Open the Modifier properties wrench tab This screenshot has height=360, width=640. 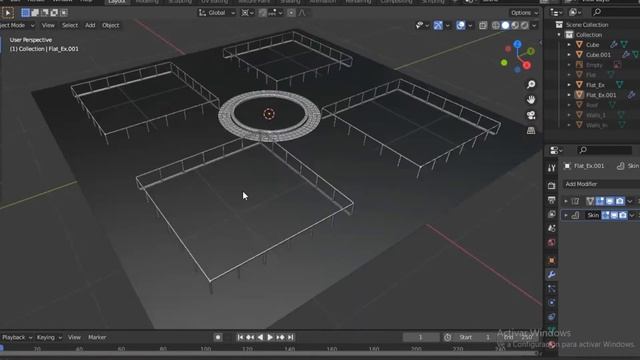click(551, 274)
